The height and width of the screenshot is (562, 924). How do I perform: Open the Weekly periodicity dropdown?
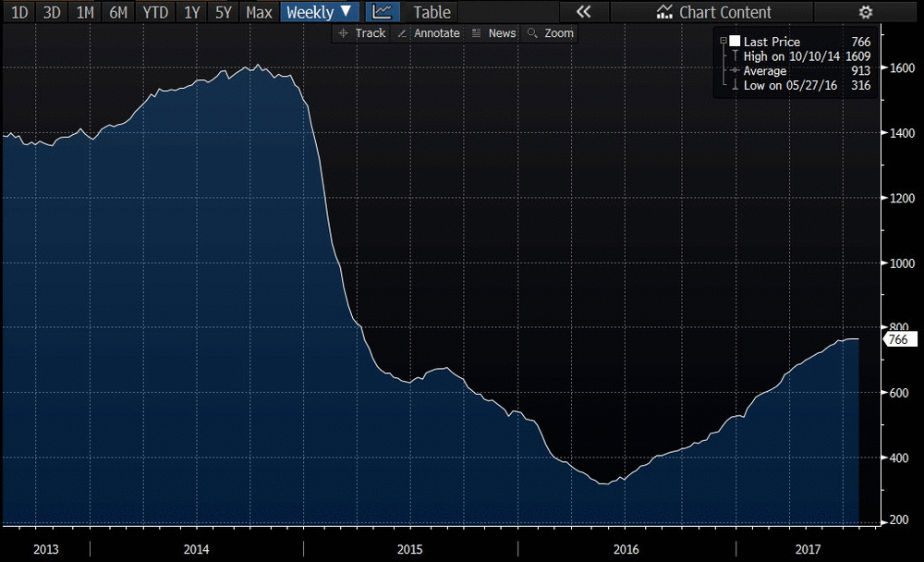tap(320, 12)
